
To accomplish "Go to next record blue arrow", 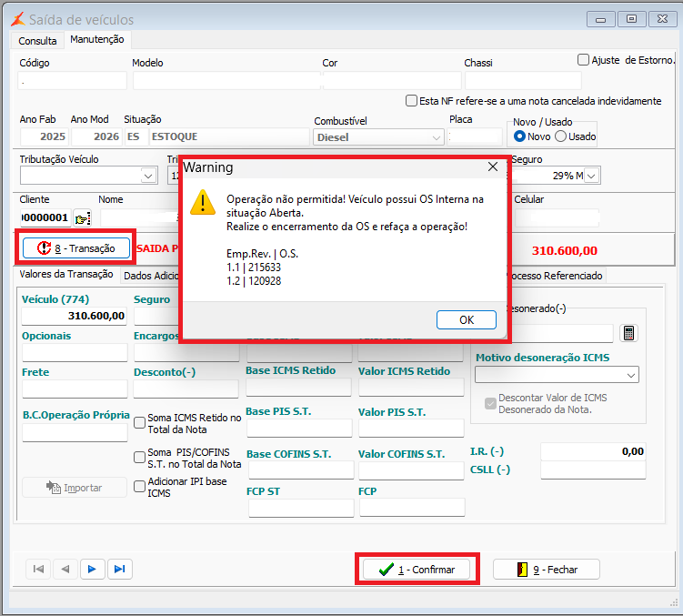I will pos(93,569).
